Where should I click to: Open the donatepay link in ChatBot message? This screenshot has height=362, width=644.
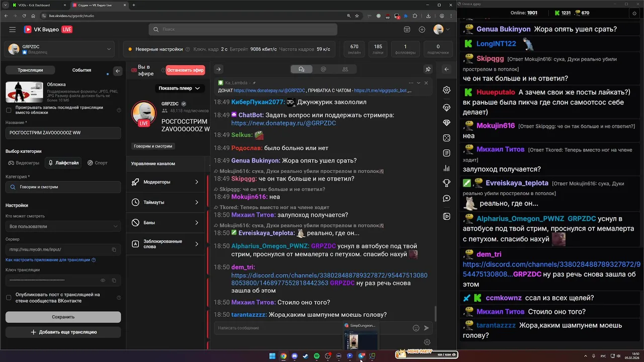pos(284,123)
